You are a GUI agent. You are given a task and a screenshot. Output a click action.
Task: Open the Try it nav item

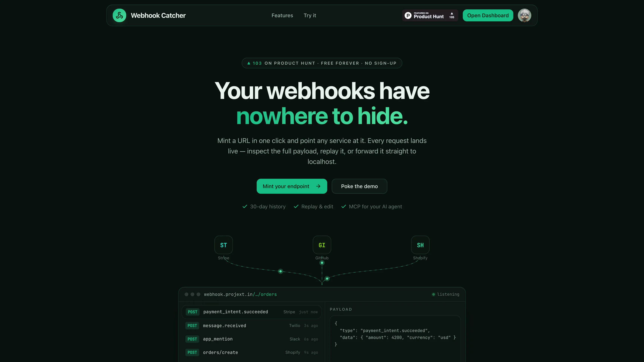pyautogui.click(x=310, y=15)
